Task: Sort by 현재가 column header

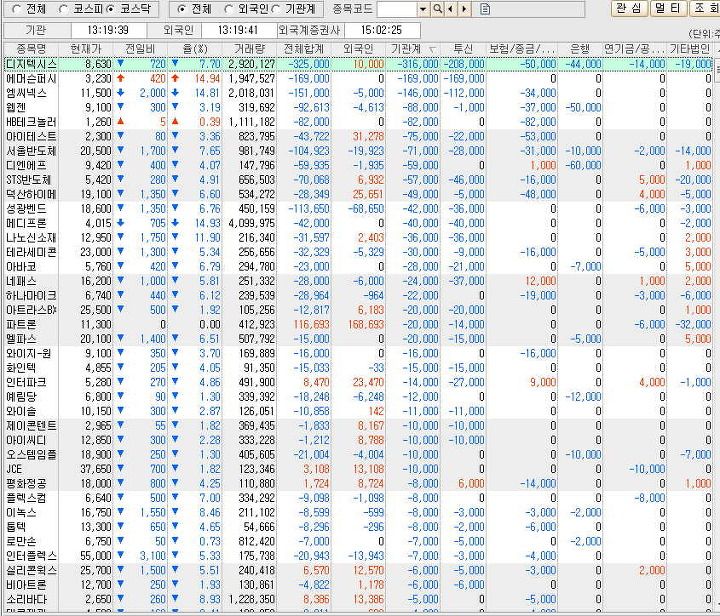Action: tap(86, 49)
